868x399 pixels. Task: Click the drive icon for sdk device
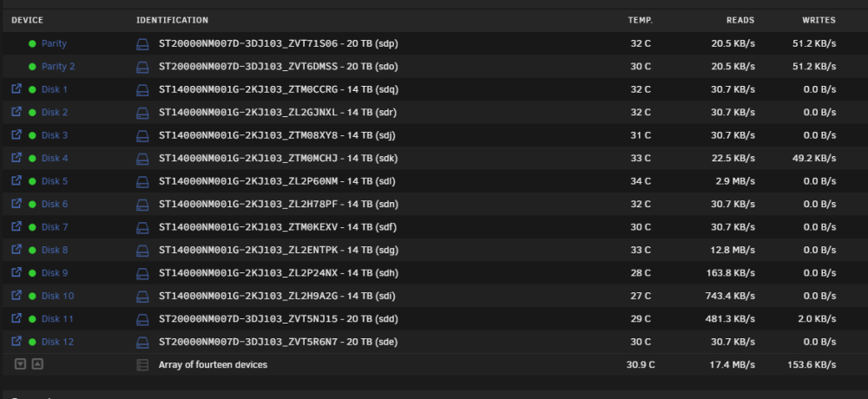tap(142, 159)
